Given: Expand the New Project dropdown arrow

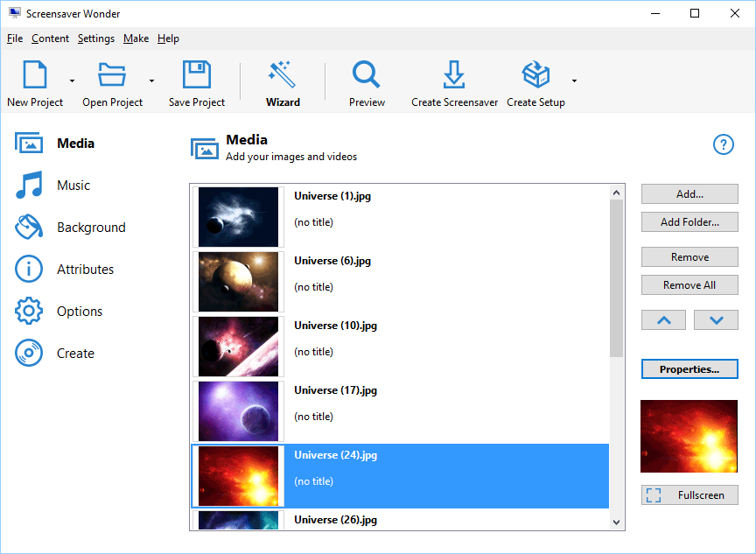Looking at the screenshot, I should [72, 81].
